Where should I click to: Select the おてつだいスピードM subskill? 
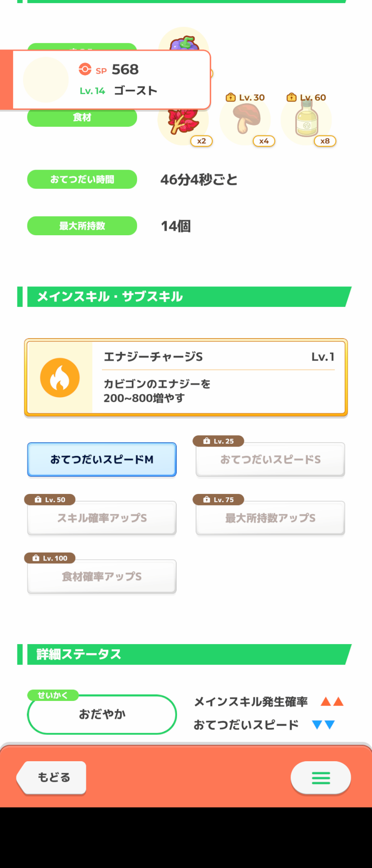pyautogui.click(x=102, y=460)
